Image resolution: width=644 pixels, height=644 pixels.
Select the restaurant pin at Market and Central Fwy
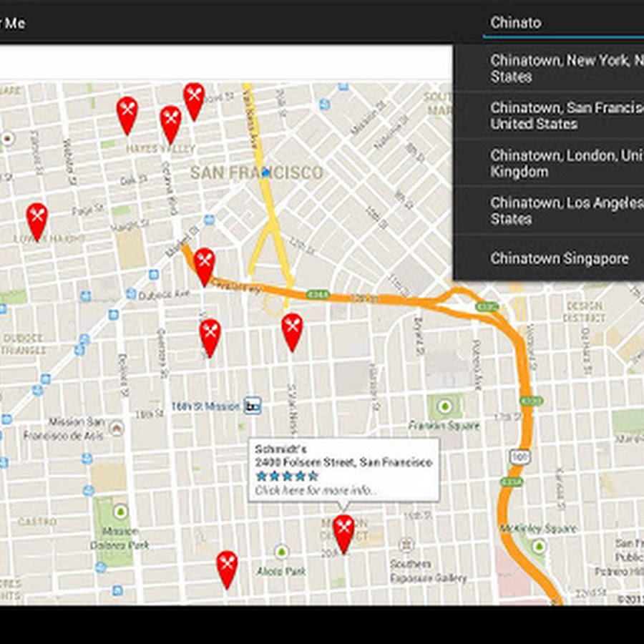pos(204,267)
